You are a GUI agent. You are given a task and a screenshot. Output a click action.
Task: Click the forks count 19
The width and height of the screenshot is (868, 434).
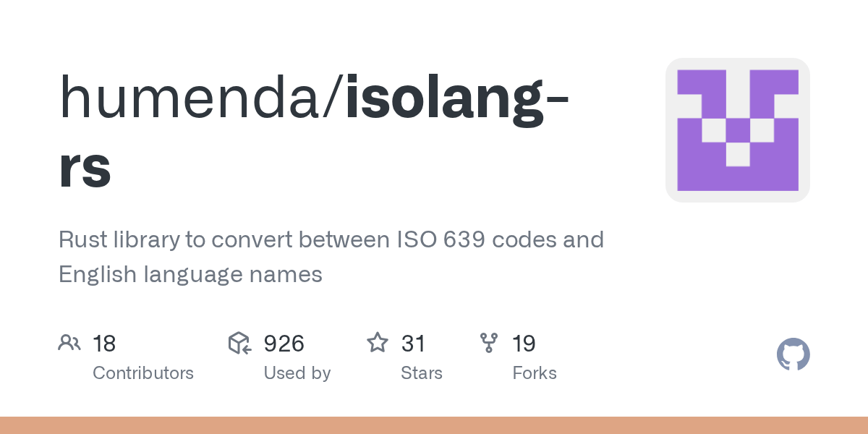click(x=524, y=344)
